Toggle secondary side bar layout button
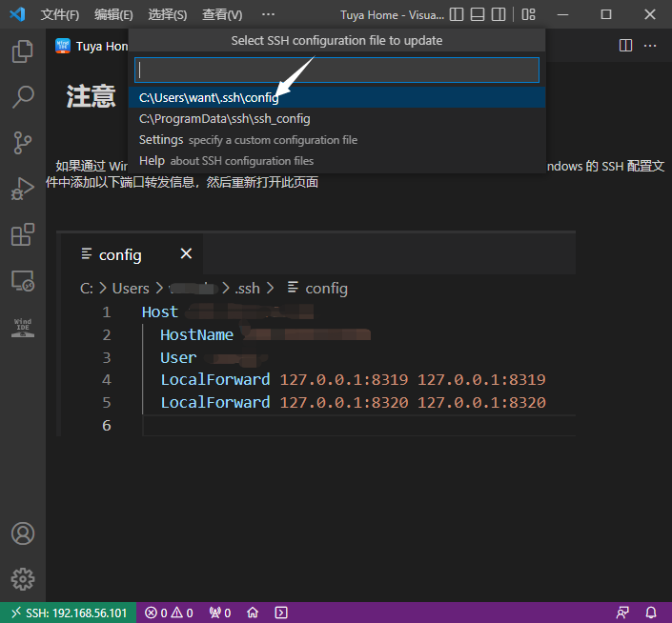 click(499, 14)
